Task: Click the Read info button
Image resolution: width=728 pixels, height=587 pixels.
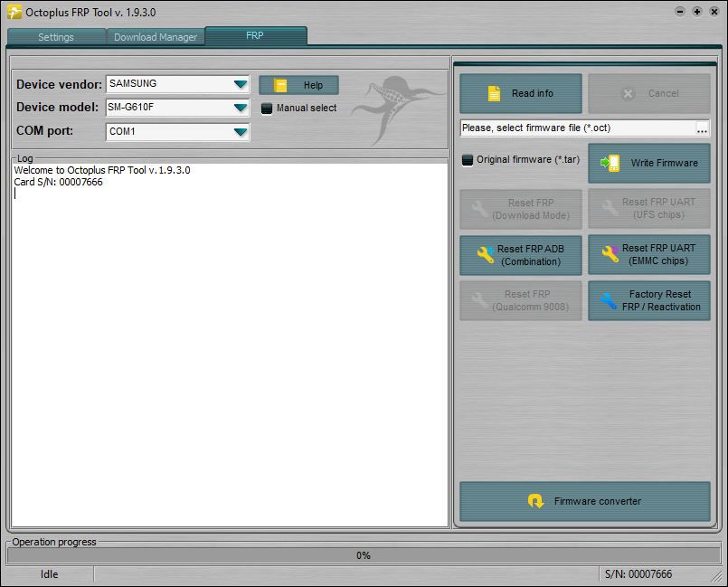Action: (521, 93)
